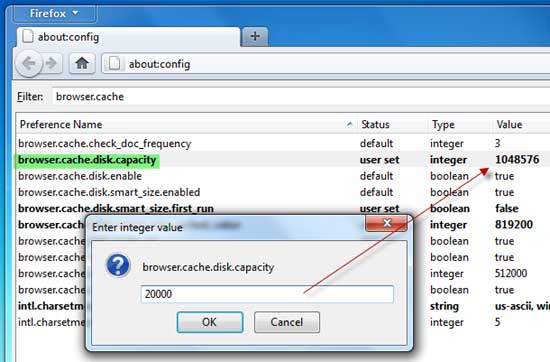Select the browser.cache.disk.enable preference

[80, 176]
